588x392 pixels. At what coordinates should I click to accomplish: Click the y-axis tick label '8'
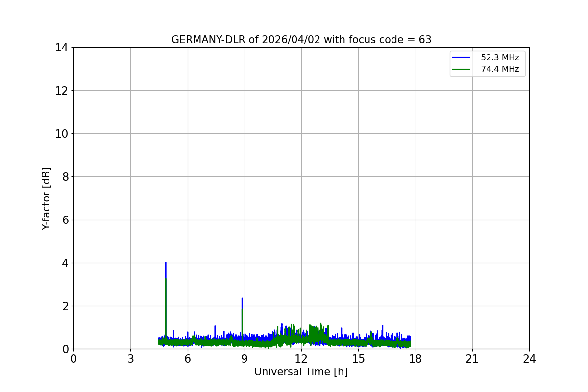(65, 177)
